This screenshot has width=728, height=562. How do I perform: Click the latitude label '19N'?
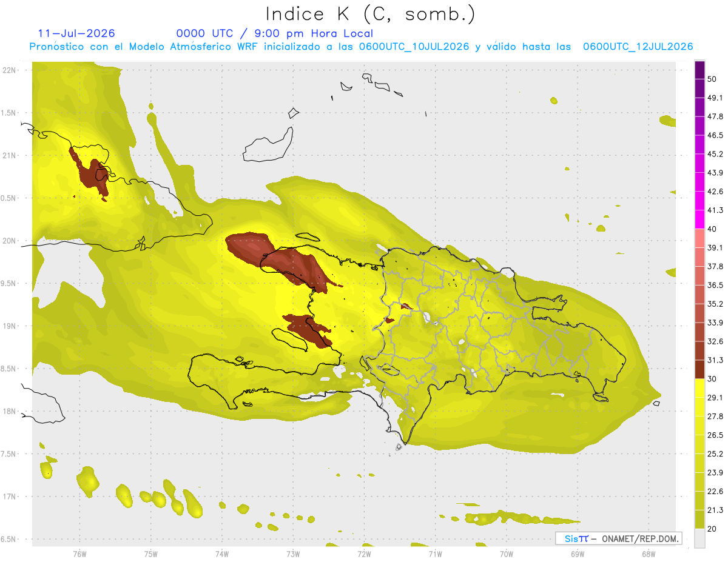[x=9, y=326]
